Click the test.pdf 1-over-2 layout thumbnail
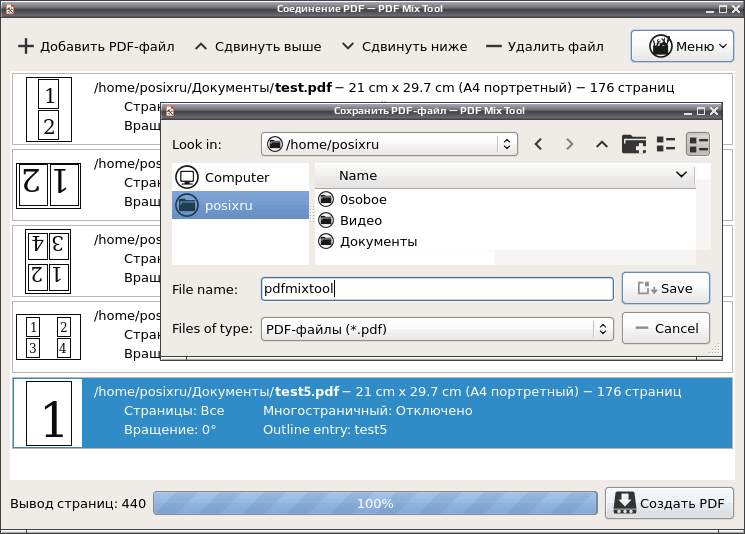The width and height of the screenshot is (745, 534). pos(49,110)
